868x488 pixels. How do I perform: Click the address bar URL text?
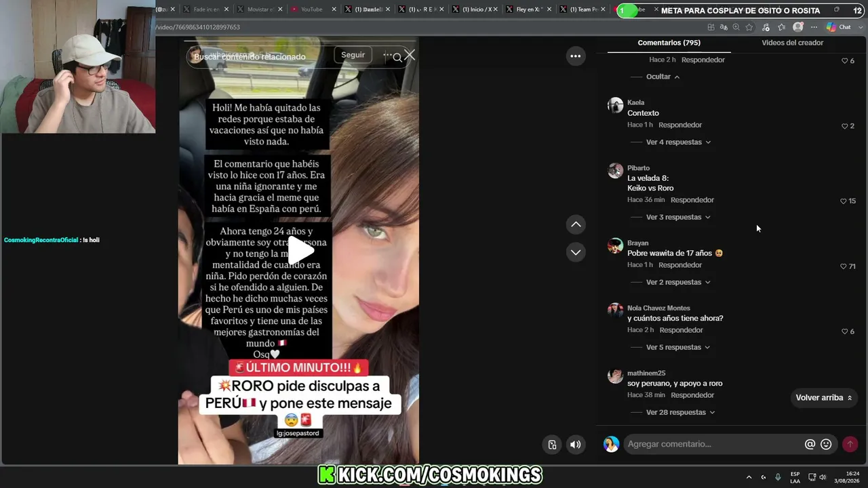click(x=198, y=27)
